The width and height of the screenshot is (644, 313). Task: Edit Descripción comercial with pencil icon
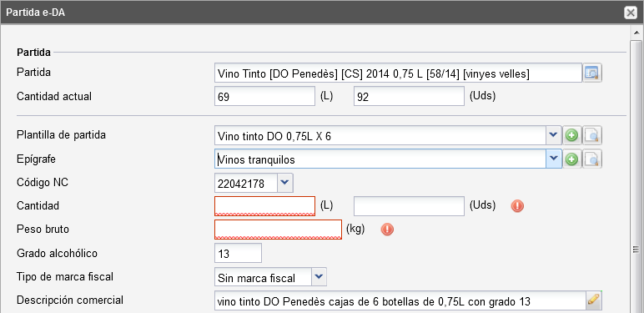(x=593, y=301)
